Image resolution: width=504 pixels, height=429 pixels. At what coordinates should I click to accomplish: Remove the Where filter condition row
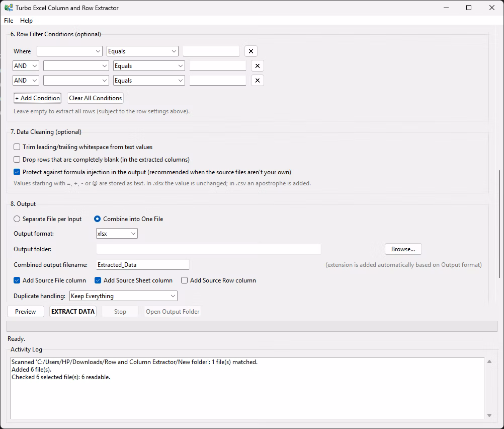pos(250,51)
